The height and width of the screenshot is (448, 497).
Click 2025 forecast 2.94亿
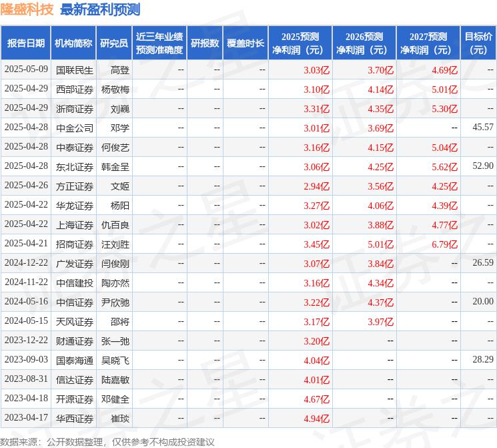coord(316,186)
